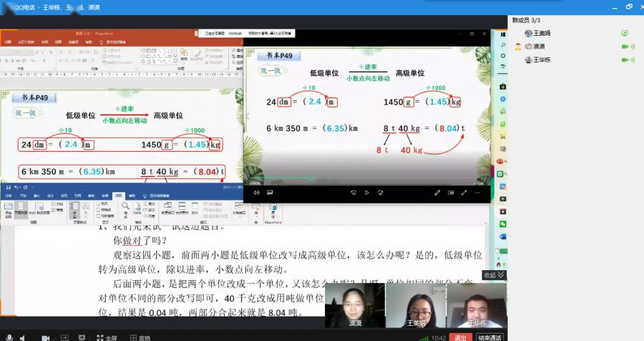This screenshot has height=341, width=644.
Task: Play the video in the player
Action: click(x=367, y=193)
